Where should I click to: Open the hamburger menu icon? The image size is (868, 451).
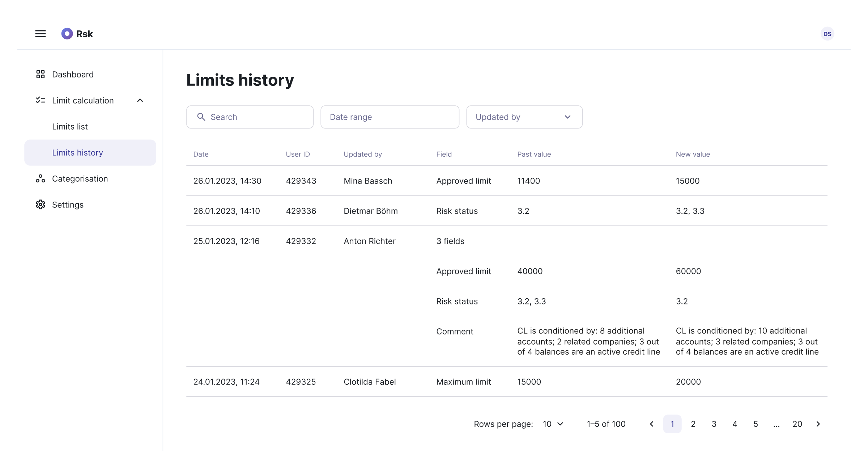41,34
